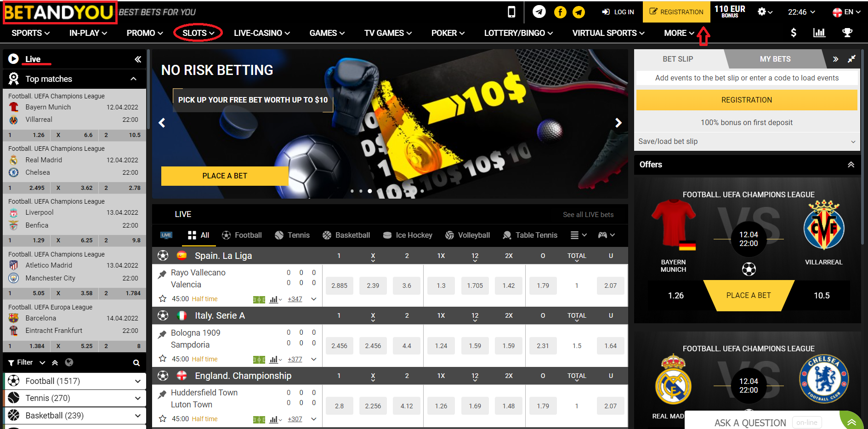This screenshot has height=429, width=868.
Task: Open the settings gear menu
Action: click(x=765, y=12)
